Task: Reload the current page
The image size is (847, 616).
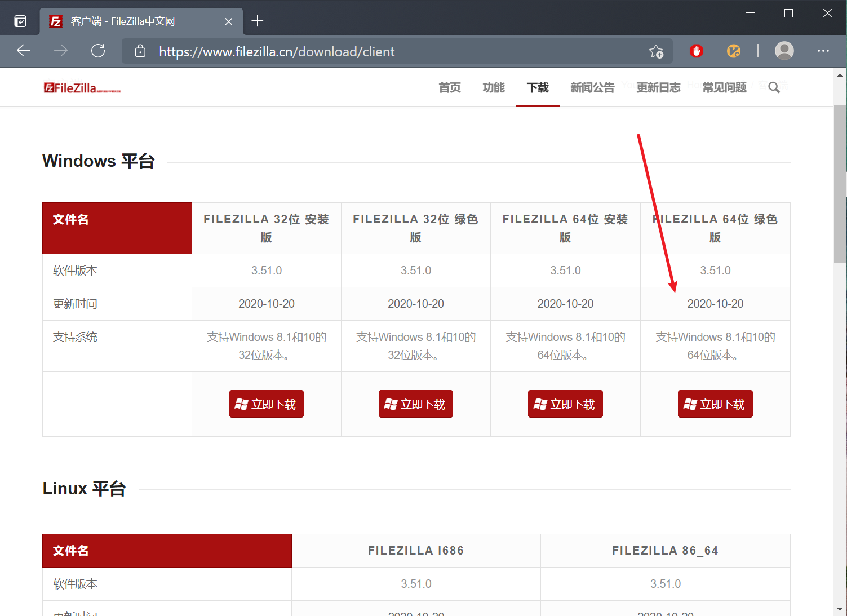Action: click(98, 51)
